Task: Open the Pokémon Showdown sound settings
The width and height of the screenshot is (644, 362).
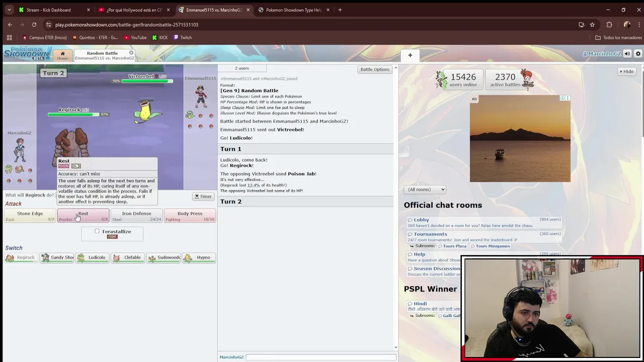Action: pos(627,54)
